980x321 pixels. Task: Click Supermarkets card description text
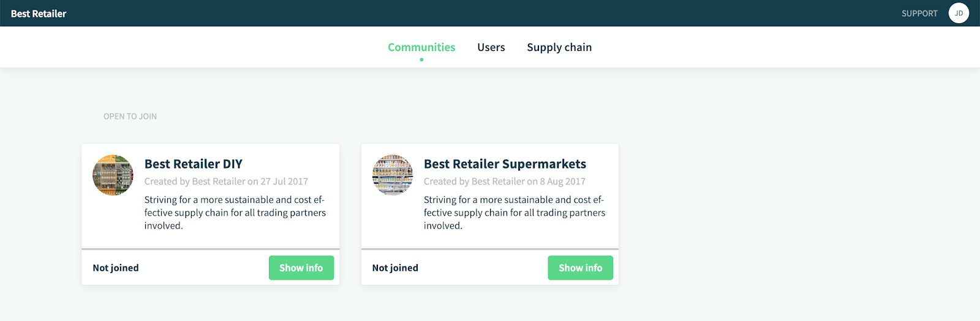click(514, 213)
